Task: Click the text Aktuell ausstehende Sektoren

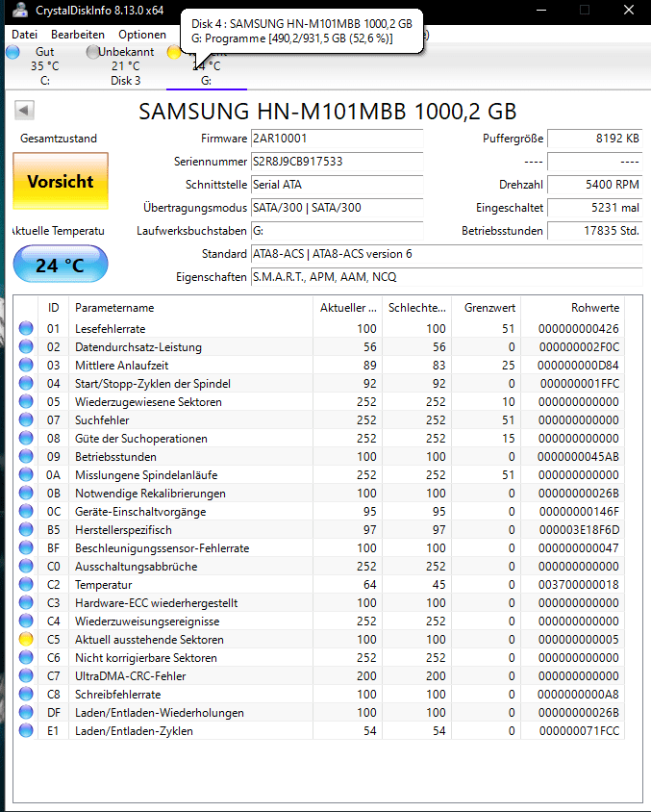Action: (x=149, y=640)
